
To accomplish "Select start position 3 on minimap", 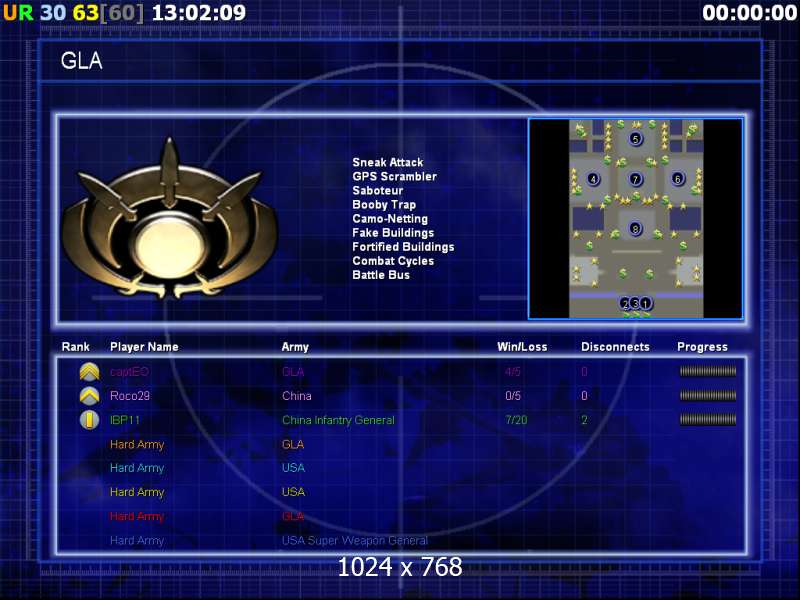I will coord(635,304).
